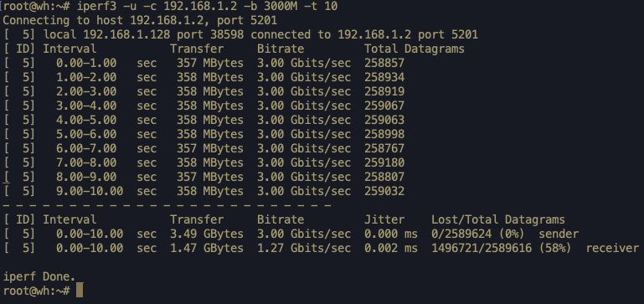
Task: Click jitter value 0.000 ms
Action: pyautogui.click(x=391, y=234)
